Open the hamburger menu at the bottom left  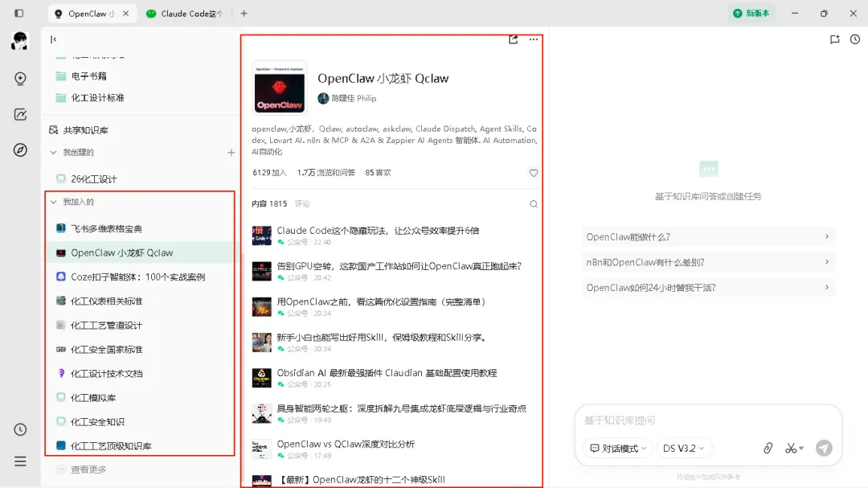pyautogui.click(x=20, y=461)
